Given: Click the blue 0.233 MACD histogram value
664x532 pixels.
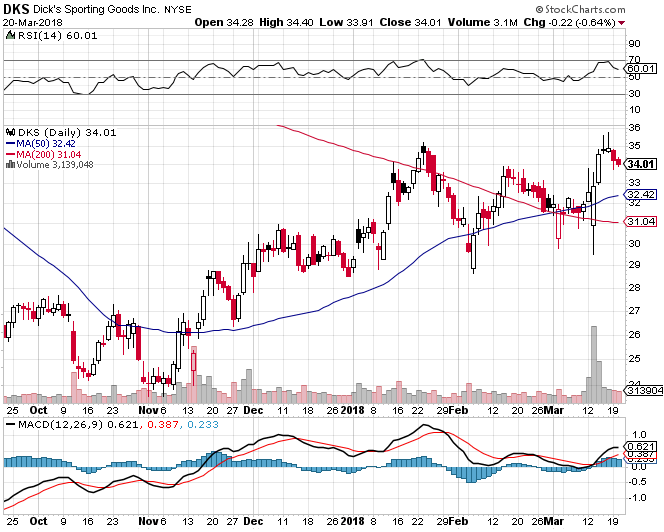Looking at the screenshot, I should click(x=203, y=424).
